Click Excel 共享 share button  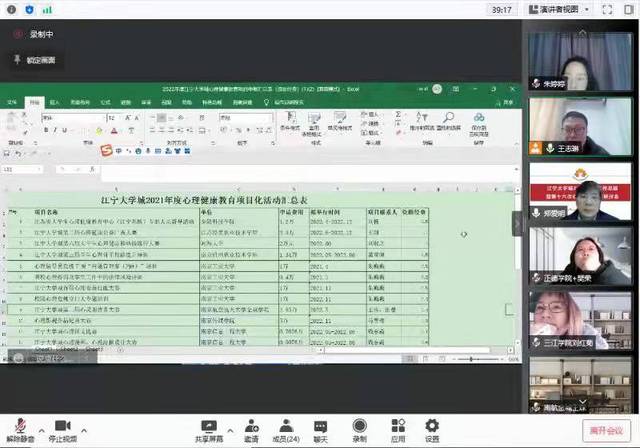tap(504, 103)
